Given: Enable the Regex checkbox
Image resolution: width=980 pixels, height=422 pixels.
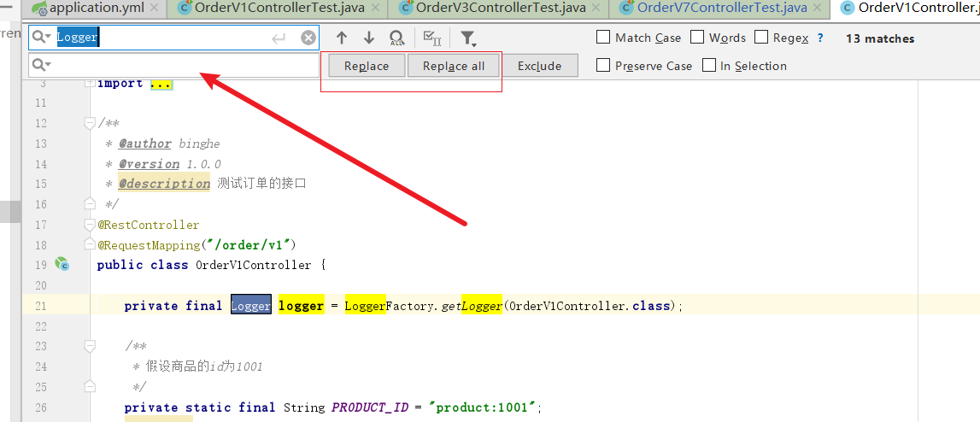Looking at the screenshot, I should [761, 38].
